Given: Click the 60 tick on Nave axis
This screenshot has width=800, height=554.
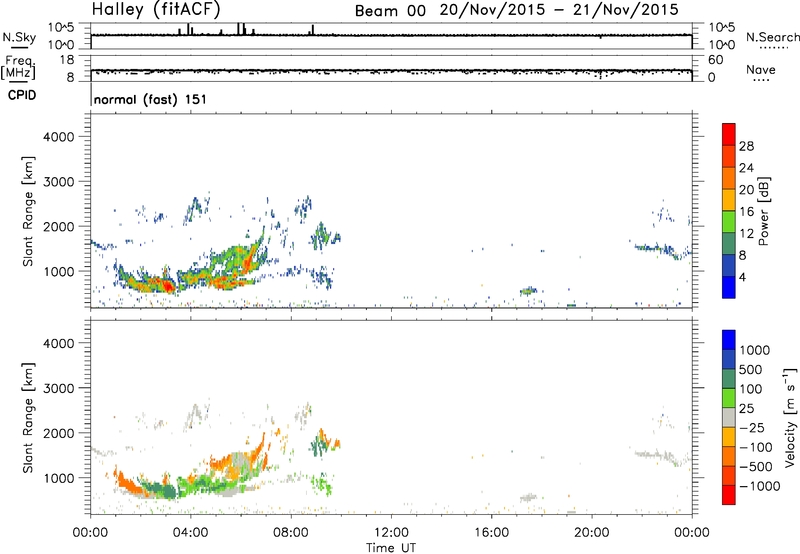Looking at the screenshot, I should pos(715,60).
